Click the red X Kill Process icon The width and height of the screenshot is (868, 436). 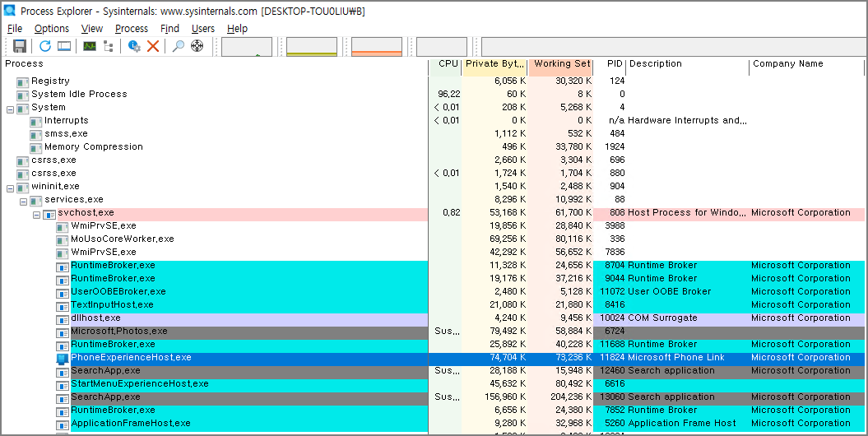click(153, 46)
